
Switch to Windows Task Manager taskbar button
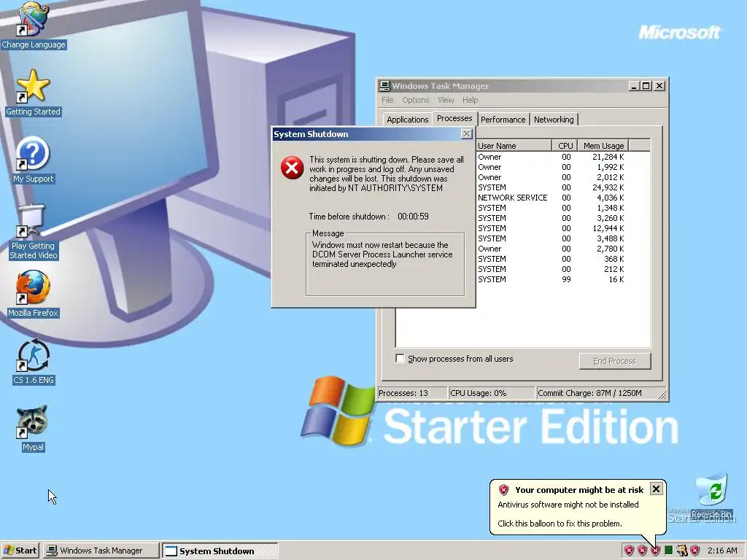101,551
